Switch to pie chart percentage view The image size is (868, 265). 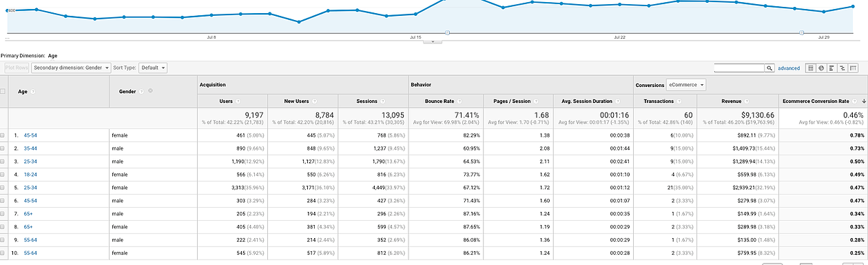click(x=821, y=68)
